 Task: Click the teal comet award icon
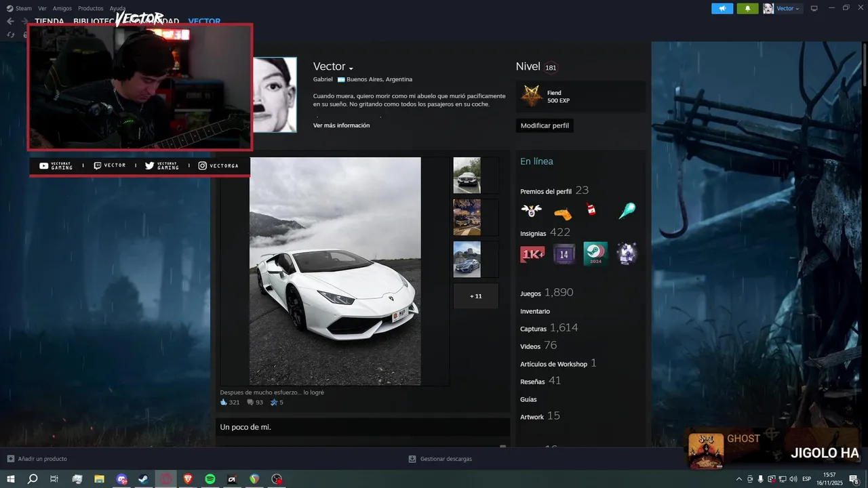click(627, 211)
